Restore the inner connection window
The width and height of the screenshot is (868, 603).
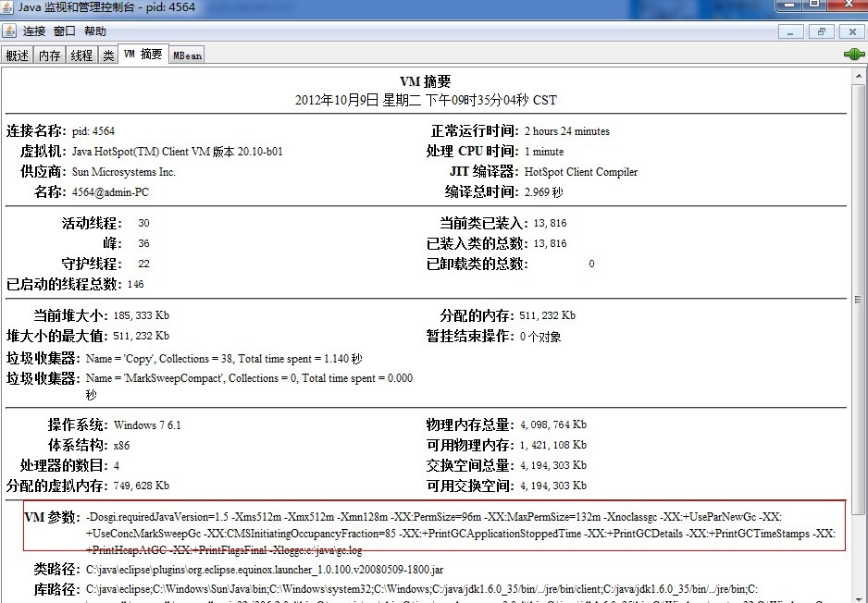point(822,32)
